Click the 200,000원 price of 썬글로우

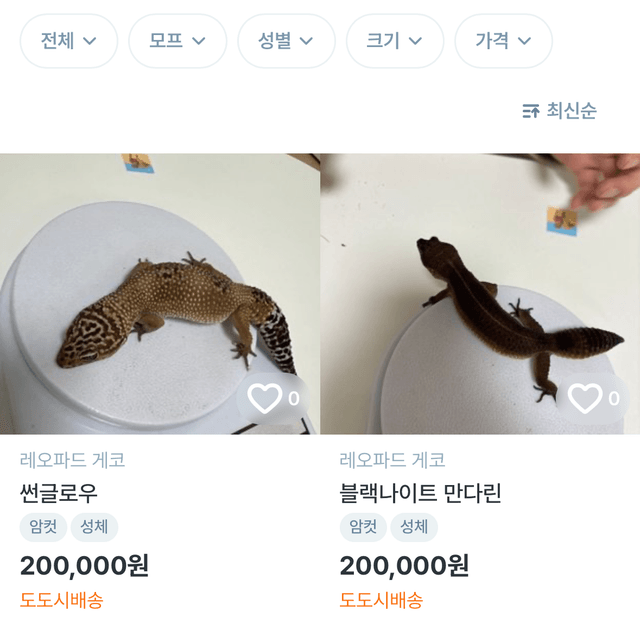click(84, 566)
